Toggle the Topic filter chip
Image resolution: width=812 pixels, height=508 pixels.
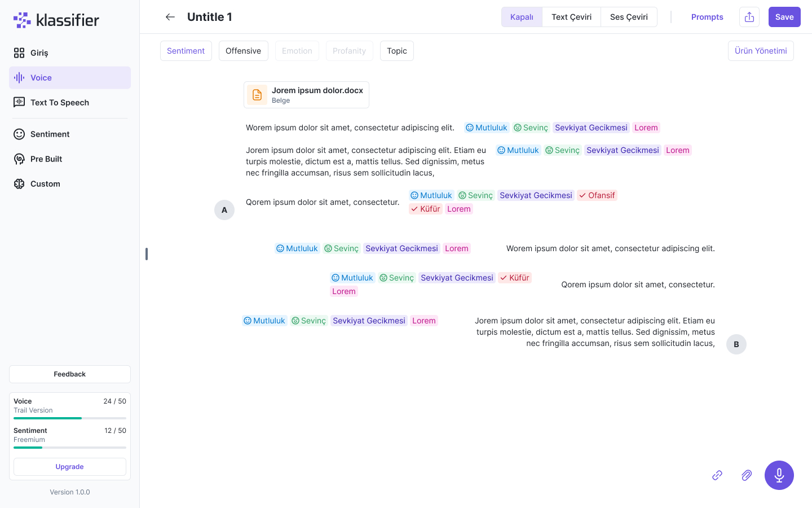click(x=397, y=51)
